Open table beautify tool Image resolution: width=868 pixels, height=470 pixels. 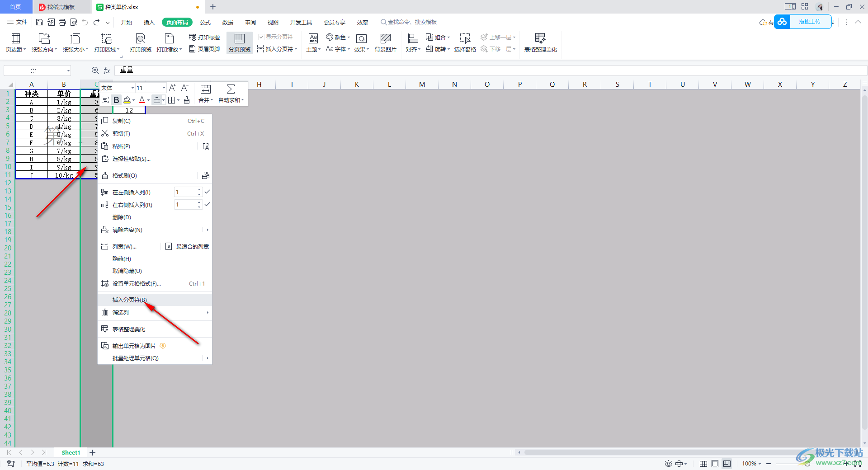coord(540,43)
